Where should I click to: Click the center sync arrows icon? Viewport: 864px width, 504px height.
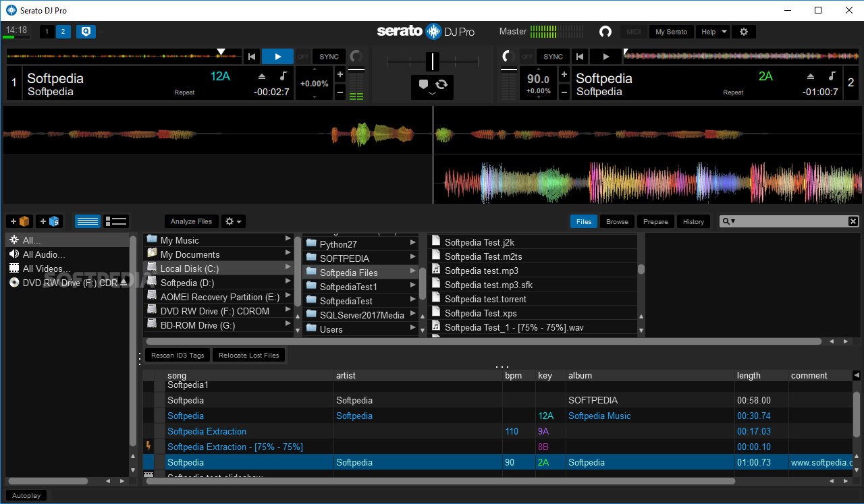(x=441, y=84)
